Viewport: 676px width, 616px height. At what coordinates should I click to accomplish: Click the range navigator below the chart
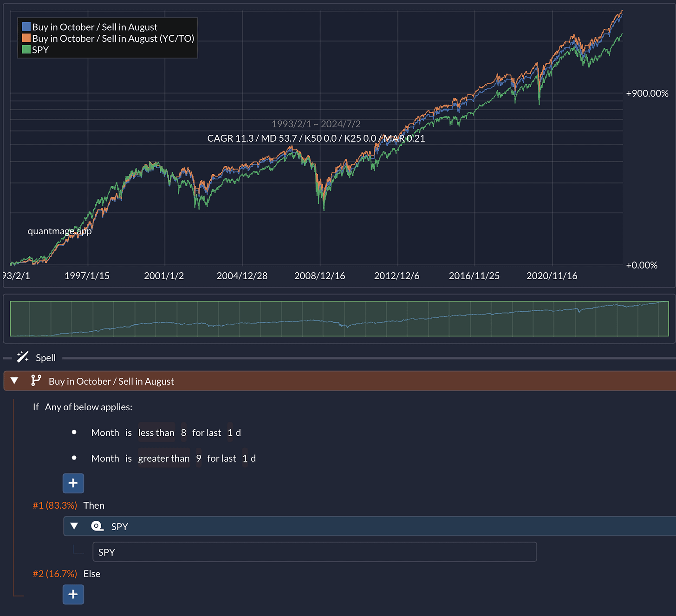point(339,319)
